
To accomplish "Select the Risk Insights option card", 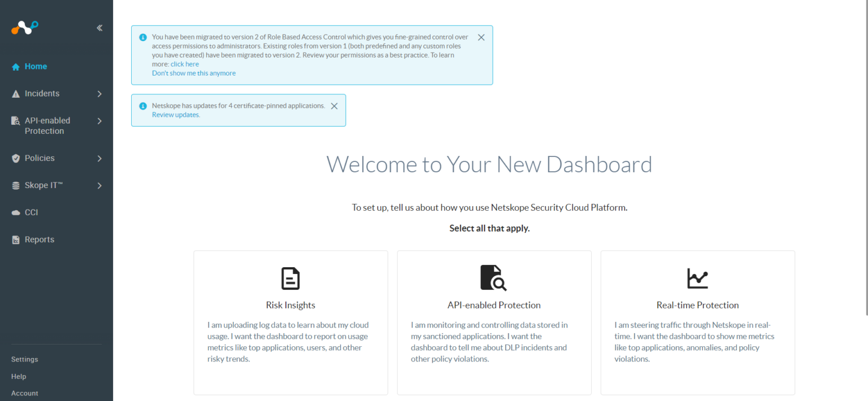I will [290, 322].
